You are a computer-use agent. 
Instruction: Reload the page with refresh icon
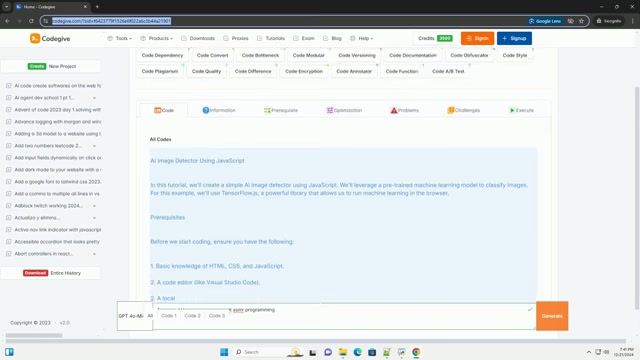click(x=31, y=21)
